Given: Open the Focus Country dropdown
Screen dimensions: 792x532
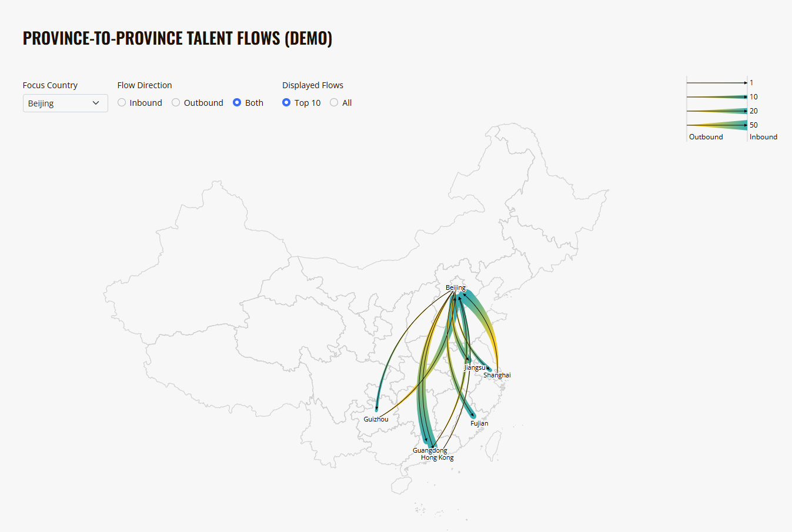Looking at the screenshot, I should (65, 103).
